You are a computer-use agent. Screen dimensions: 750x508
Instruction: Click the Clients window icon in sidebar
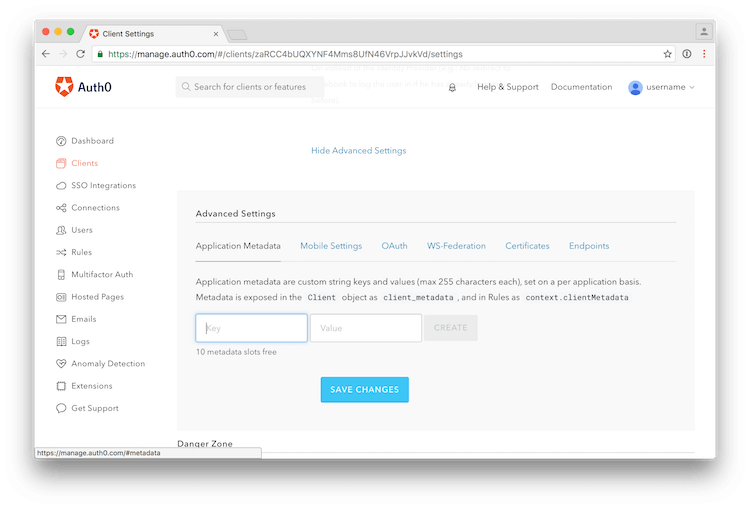coord(61,163)
